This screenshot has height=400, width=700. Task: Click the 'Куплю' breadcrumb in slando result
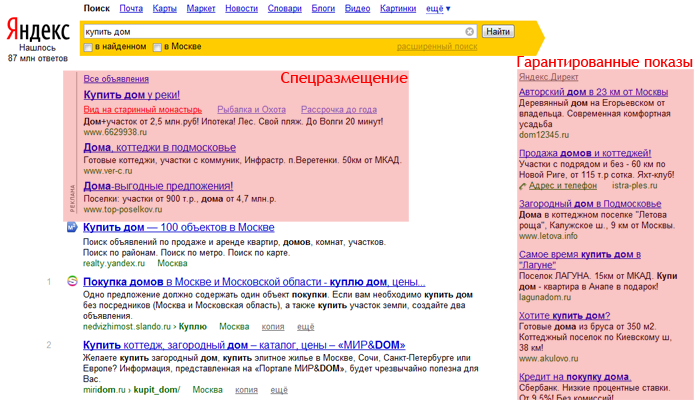coord(192,327)
